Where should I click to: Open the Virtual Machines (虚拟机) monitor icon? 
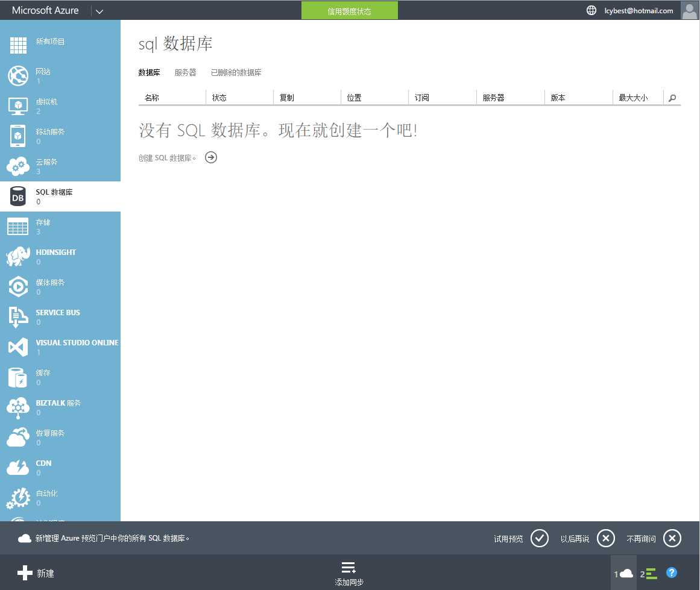click(x=18, y=106)
